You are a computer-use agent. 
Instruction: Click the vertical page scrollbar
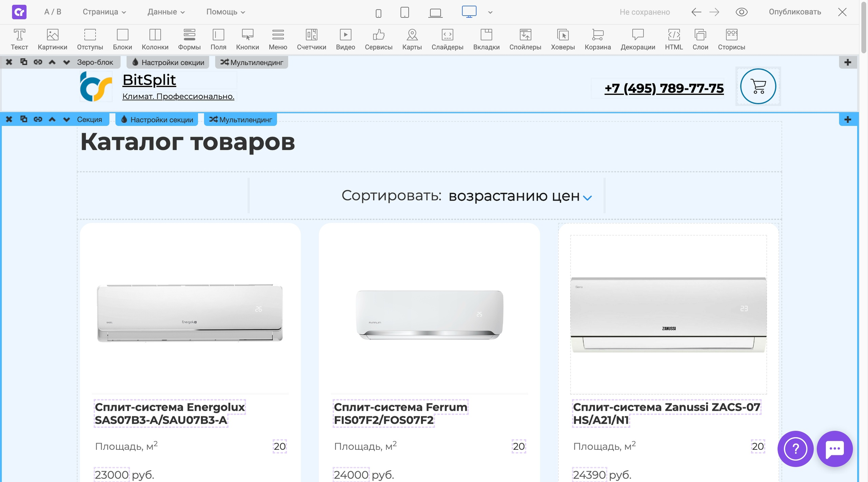[863, 27]
